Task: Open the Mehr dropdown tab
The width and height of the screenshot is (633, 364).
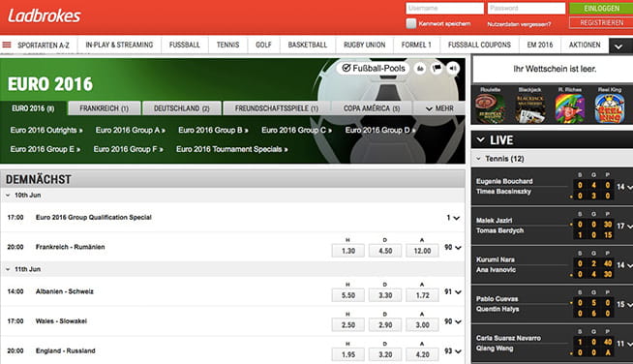Action: tap(439, 108)
